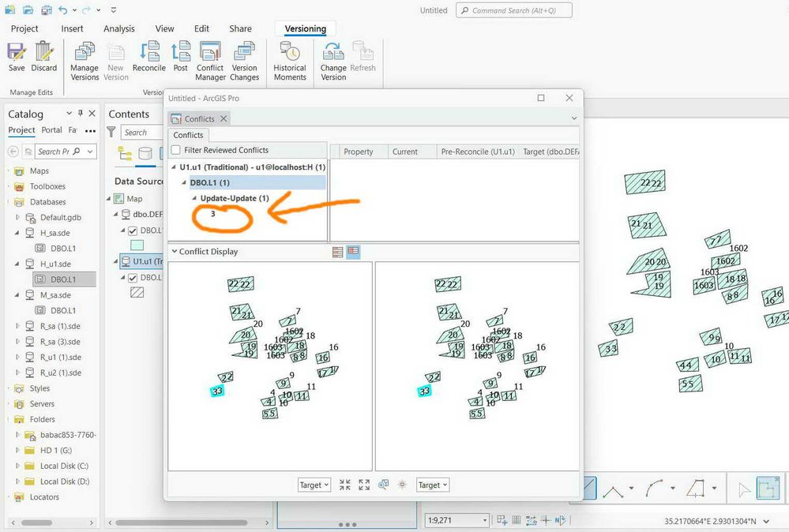Open Version Changes in the ribbon

(245, 62)
